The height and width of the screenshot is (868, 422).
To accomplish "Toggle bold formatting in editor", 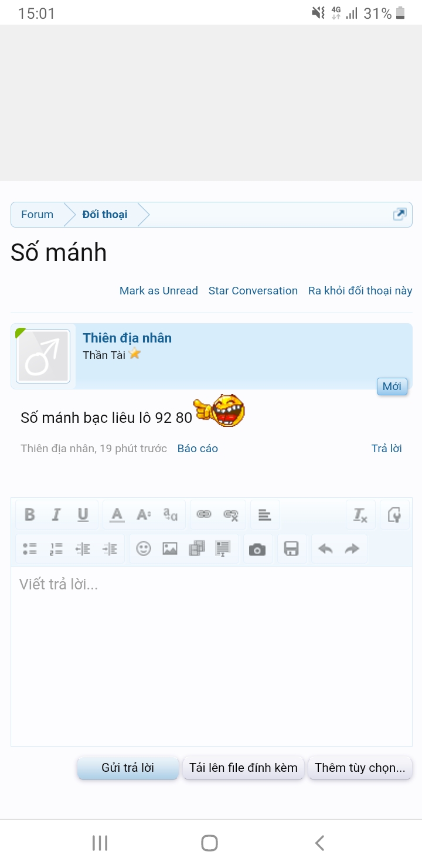I will (29, 515).
